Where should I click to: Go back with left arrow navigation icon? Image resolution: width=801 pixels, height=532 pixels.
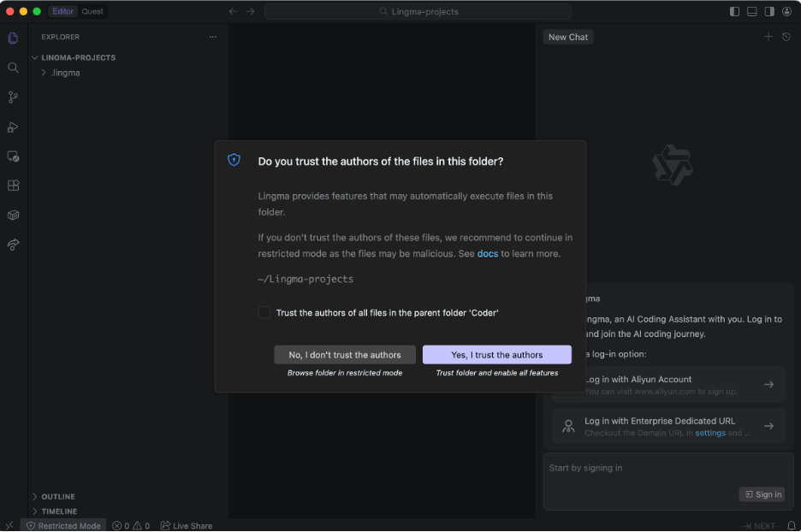click(x=233, y=11)
